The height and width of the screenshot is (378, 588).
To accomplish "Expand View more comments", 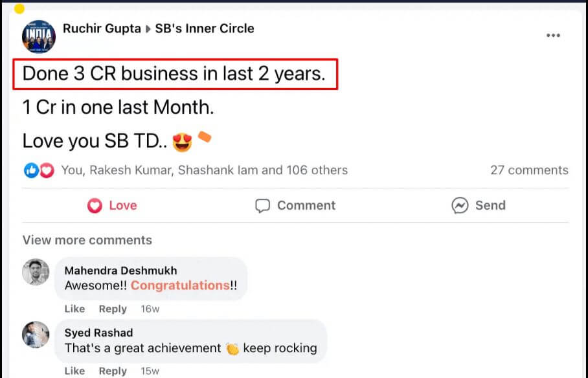I will click(x=87, y=240).
